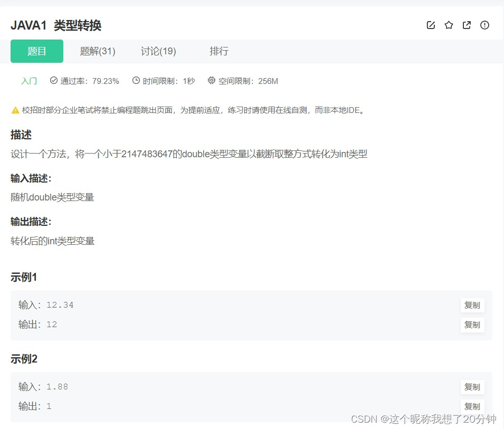The height and width of the screenshot is (429, 504).
Task: Click the problem description sentence with 2147483647
Action: 189,154
